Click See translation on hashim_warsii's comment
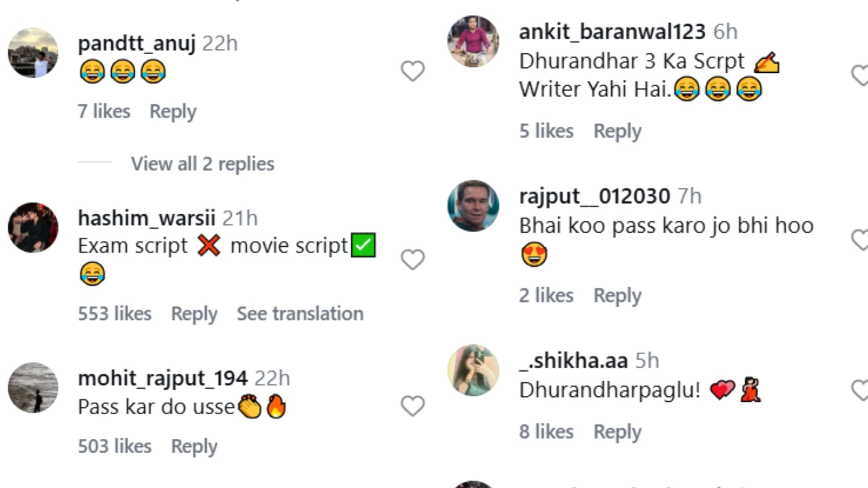Viewport: 868px width, 488px height. point(300,314)
